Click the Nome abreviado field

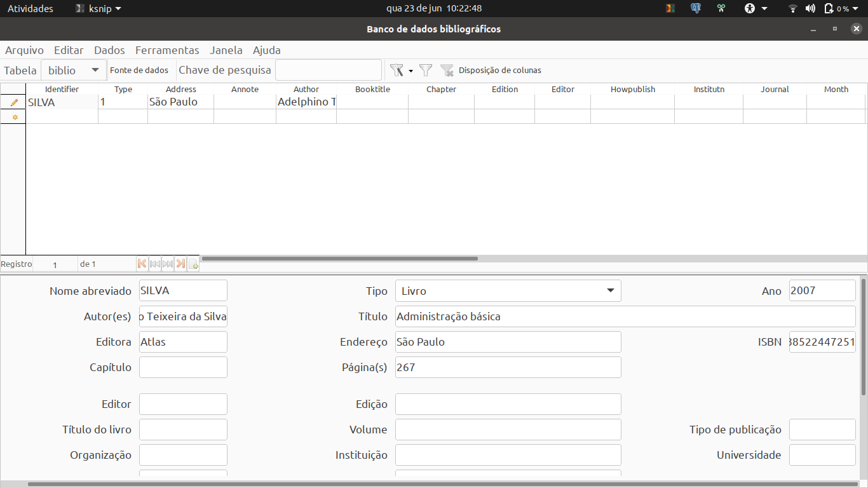(x=183, y=291)
